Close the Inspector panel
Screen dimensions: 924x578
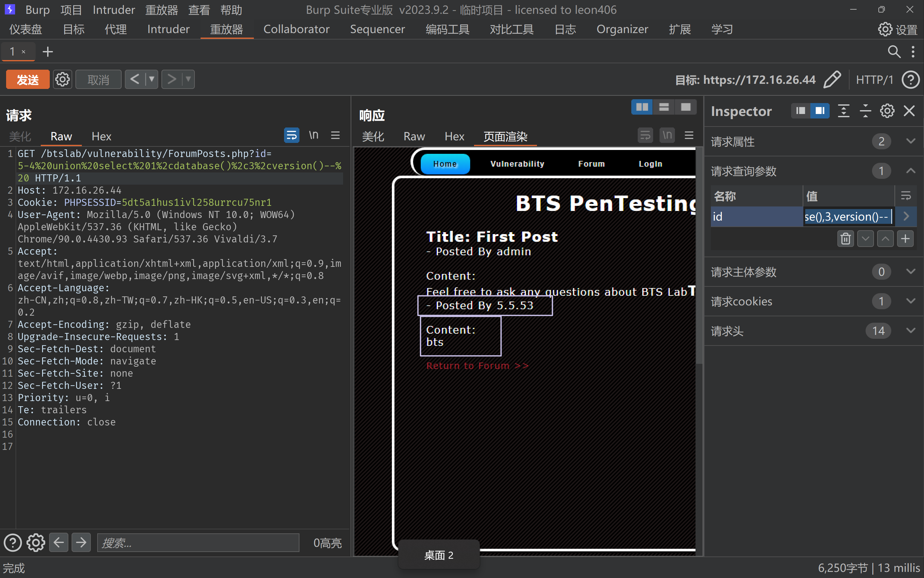(x=909, y=111)
